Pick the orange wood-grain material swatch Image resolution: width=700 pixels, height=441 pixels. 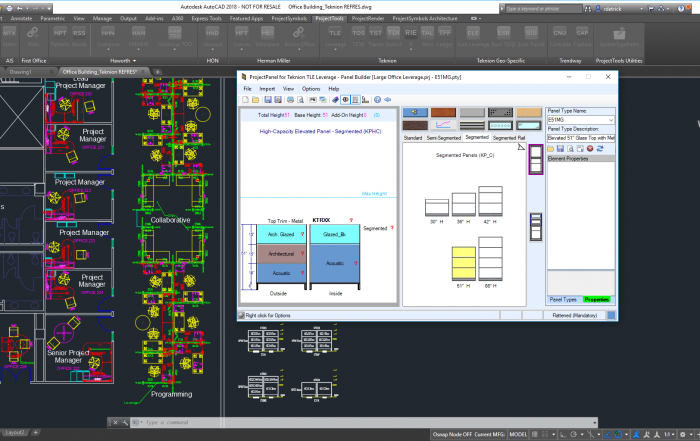pos(443,112)
